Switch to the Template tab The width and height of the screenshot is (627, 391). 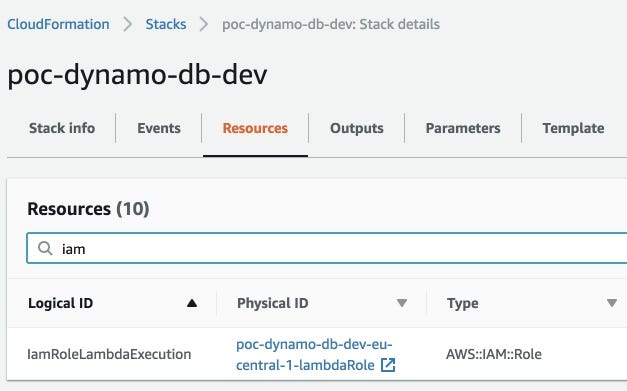[573, 128]
